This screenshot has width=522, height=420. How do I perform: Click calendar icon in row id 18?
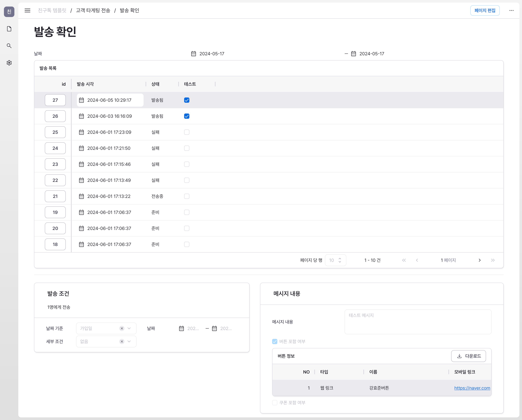click(81, 245)
